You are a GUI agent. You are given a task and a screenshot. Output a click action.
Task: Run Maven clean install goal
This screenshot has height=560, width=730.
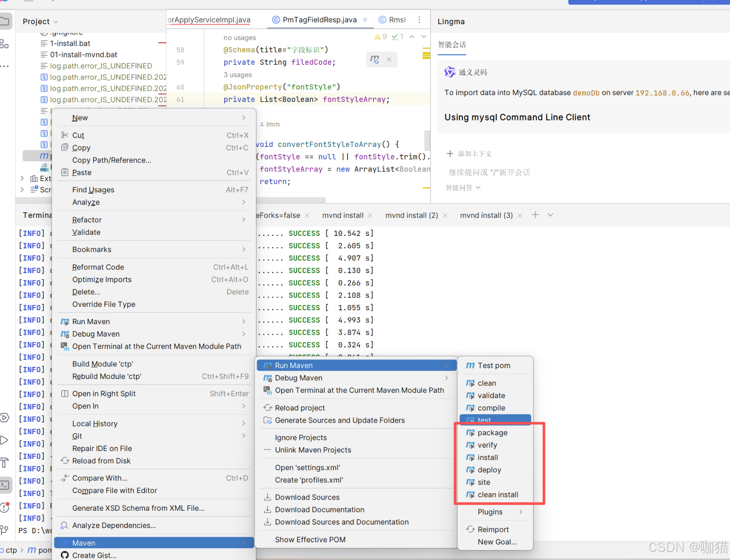pyautogui.click(x=495, y=495)
